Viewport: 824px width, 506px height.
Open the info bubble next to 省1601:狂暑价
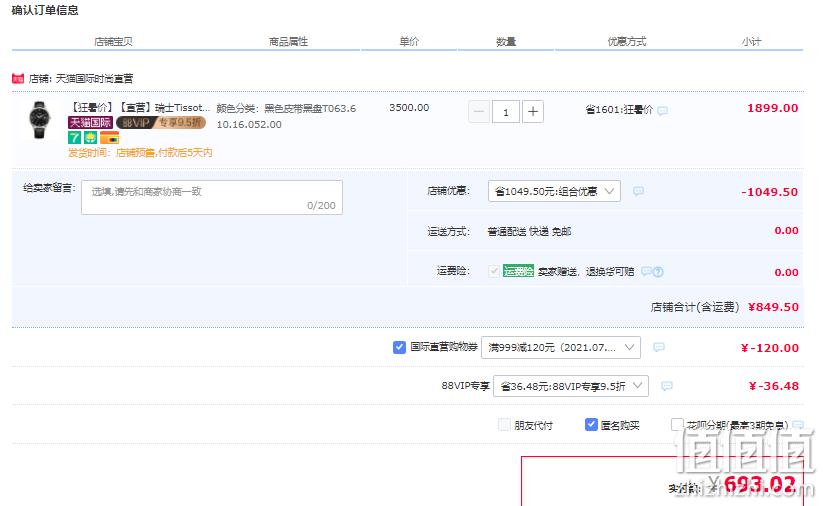663,110
